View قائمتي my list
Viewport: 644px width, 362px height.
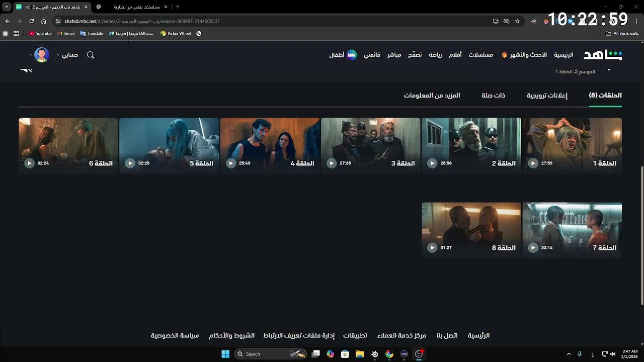372,55
